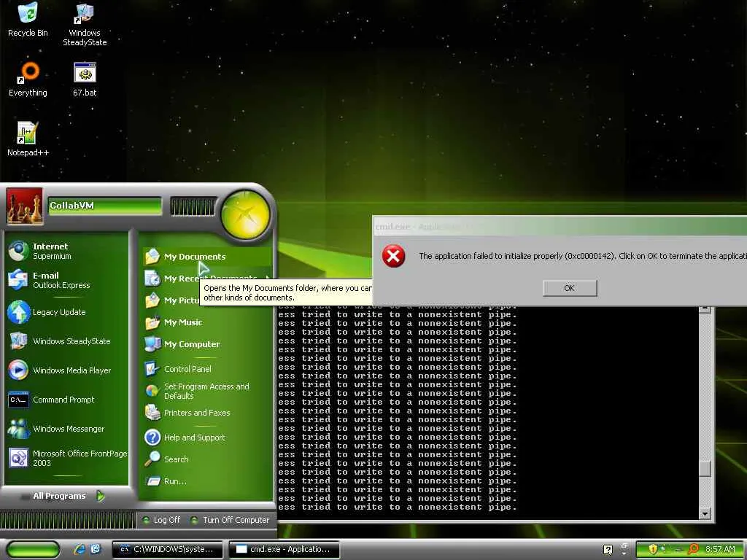The image size is (747, 560).
Task: Select the Notepad++ desktop shortcut
Action: (28, 139)
